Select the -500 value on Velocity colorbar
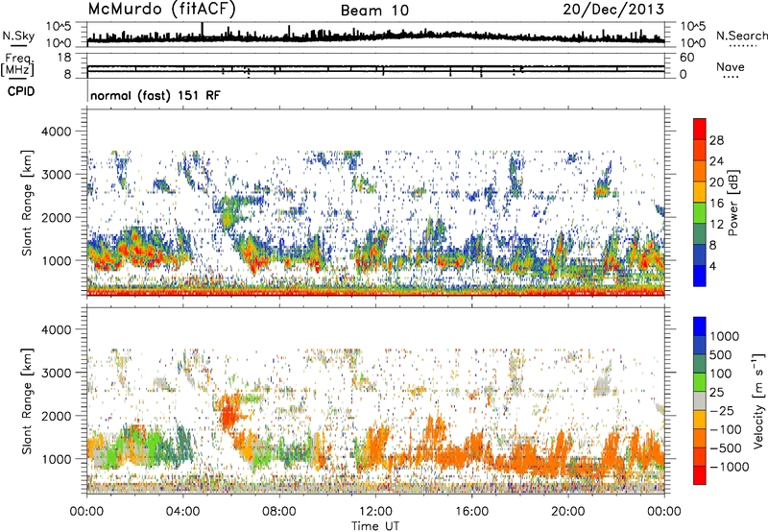 point(726,448)
